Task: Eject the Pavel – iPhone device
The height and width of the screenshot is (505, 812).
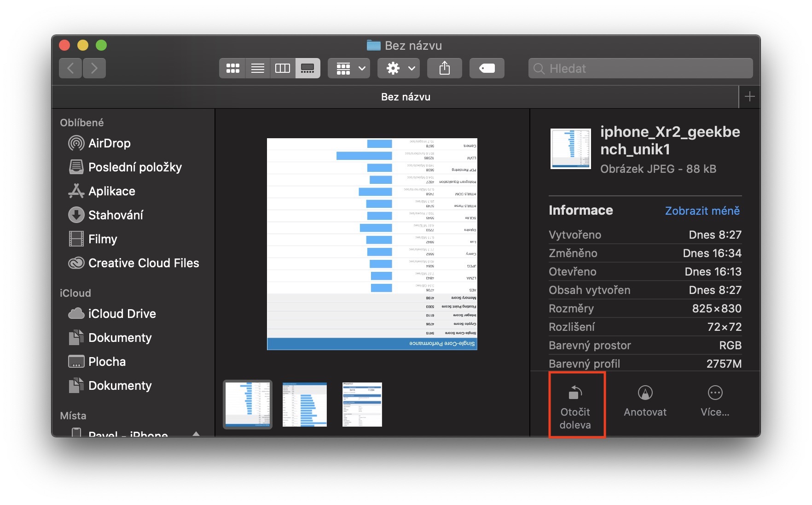Action: tap(196, 433)
